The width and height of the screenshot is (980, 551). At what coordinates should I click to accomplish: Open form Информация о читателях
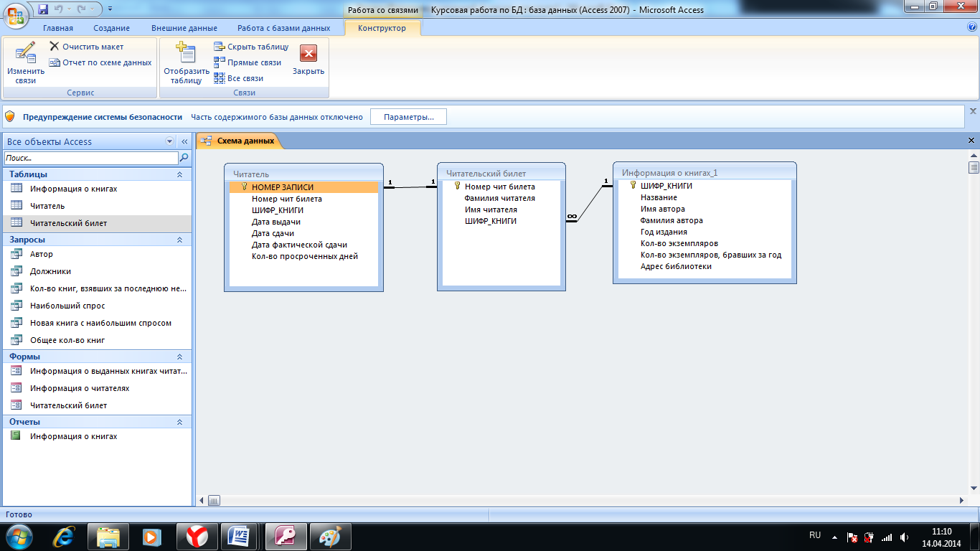(80, 388)
